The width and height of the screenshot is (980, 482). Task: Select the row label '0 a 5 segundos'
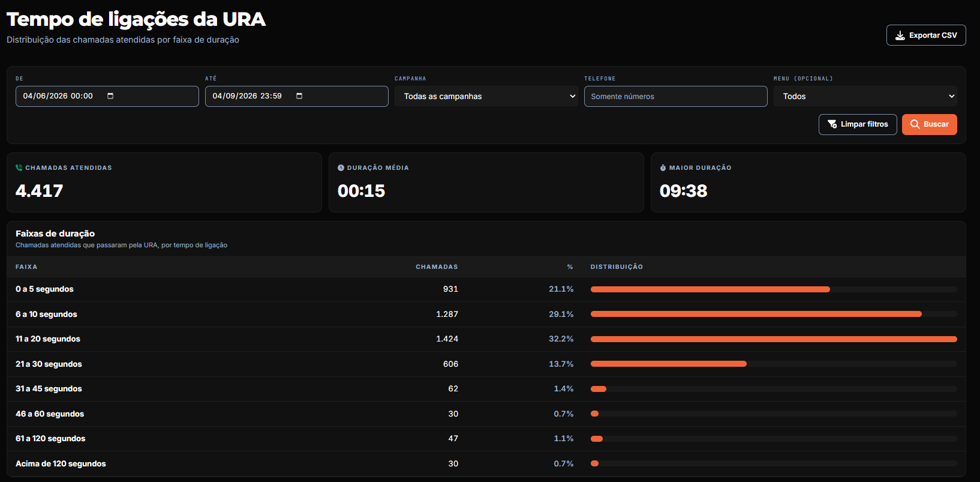(x=44, y=289)
